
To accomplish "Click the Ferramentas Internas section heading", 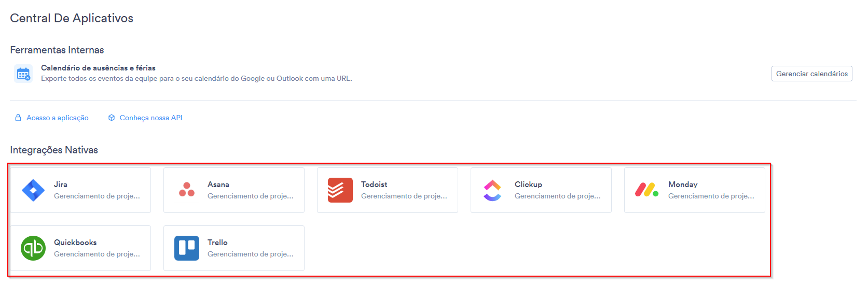I will (57, 50).
